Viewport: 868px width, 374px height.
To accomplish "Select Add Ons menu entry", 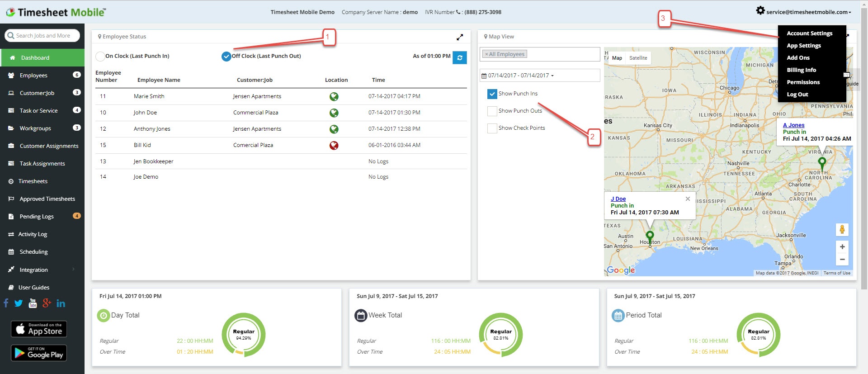I will pyautogui.click(x=798, y=58).
